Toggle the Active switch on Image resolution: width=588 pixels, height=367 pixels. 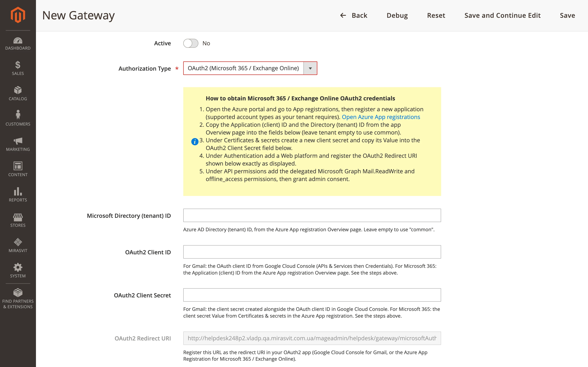[191, 43]
